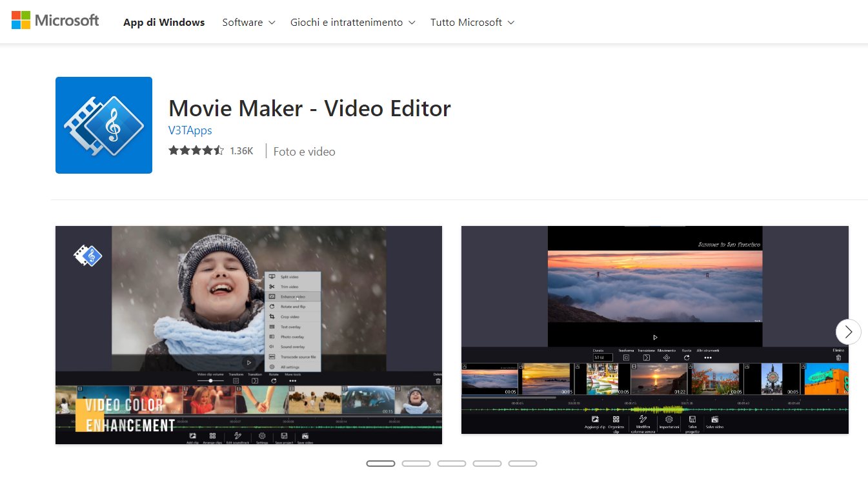The image size is (868, 481).
Task: Jump to the fifth carousel indicator
Action: coord(522,464)
